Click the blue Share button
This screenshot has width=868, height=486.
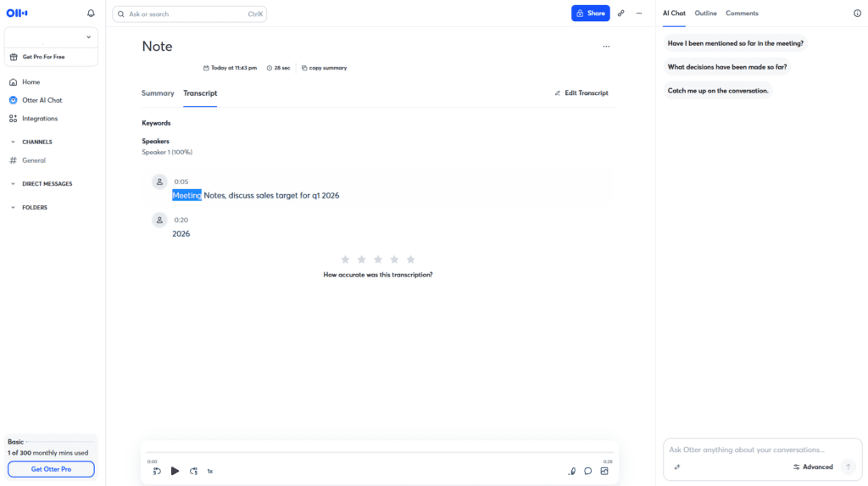tap(590, 14)
